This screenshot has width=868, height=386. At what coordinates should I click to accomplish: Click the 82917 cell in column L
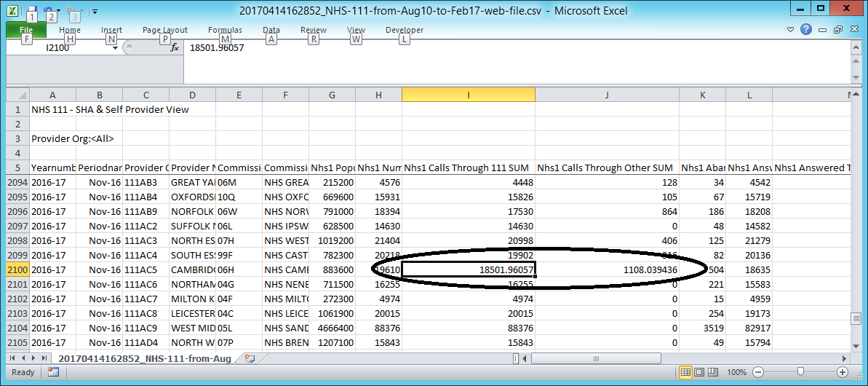[749, 329]
